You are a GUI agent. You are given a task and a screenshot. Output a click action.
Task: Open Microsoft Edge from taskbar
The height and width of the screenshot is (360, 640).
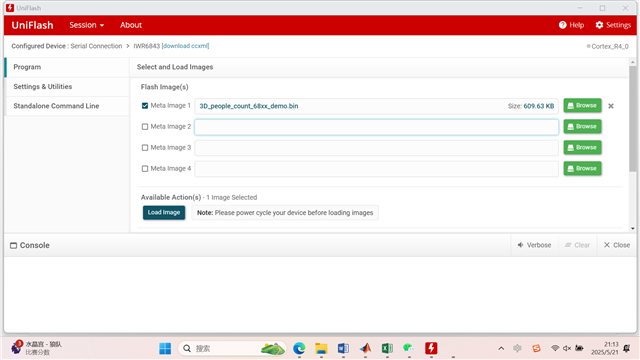[299, 348]
